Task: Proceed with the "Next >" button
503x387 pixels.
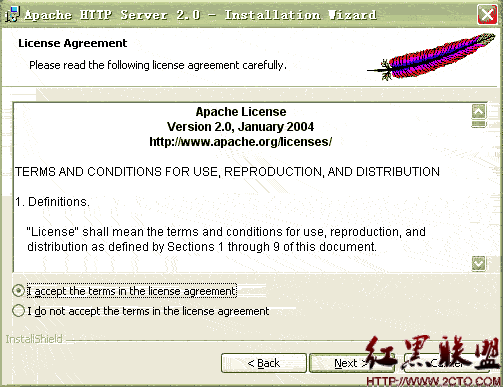Action: pos(352,363)
